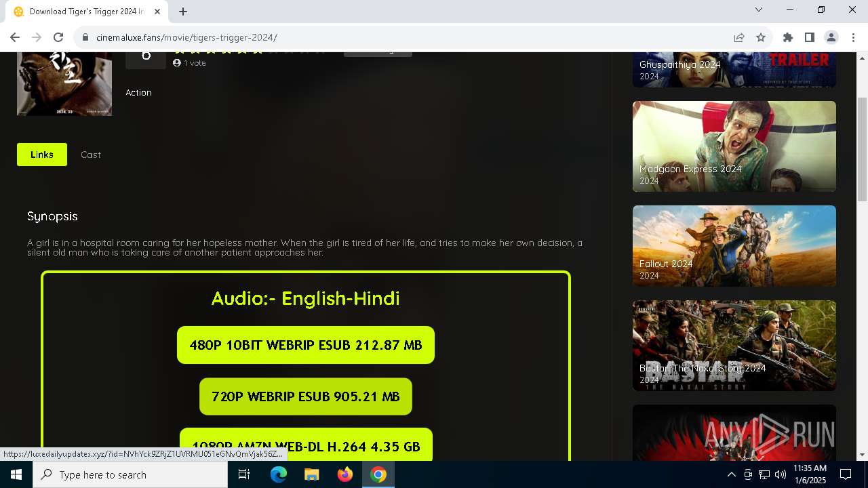Screen dimensions: 868x488
Task: Click the movie poster thumbnail
Action: click(64, 84)
